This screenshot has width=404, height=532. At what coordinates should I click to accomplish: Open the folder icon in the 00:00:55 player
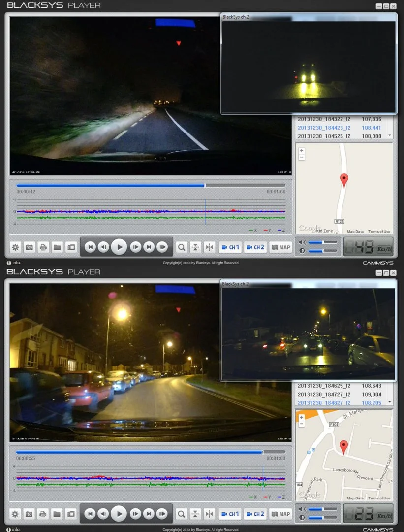point(57,514)
